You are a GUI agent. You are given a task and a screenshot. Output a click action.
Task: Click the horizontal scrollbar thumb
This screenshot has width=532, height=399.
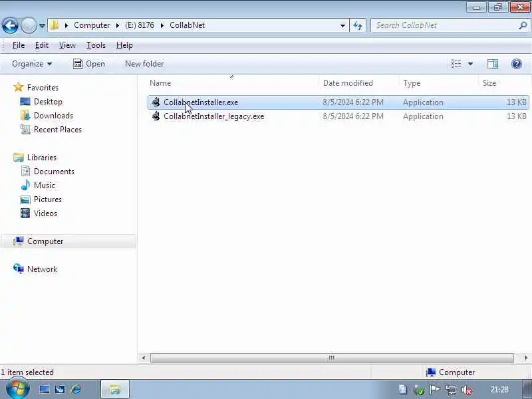click(332, 358)
